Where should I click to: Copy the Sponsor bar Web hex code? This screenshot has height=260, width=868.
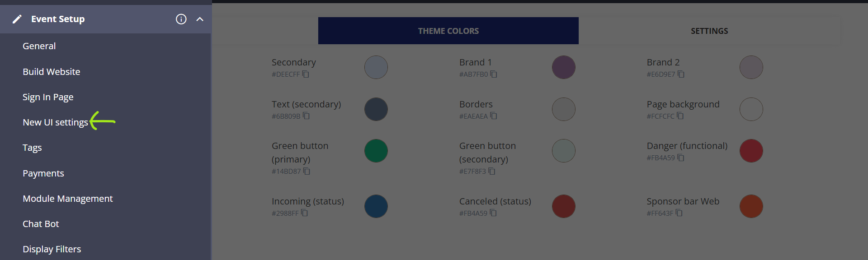[x=679, y=213]
